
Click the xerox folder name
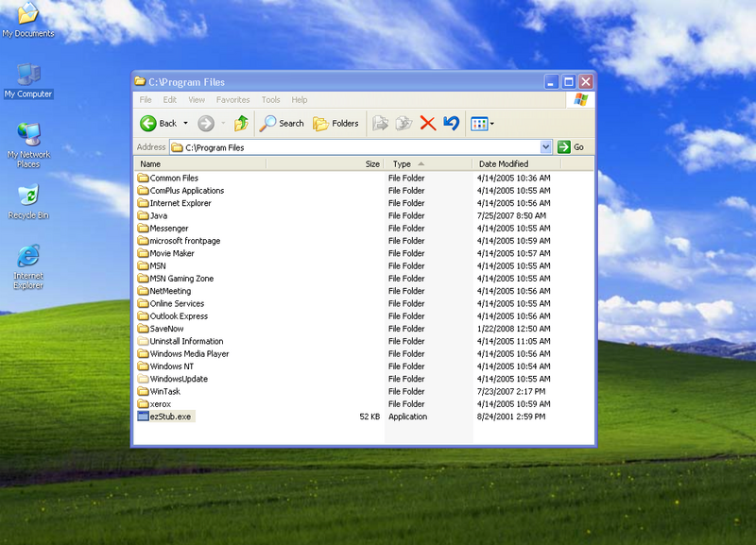(161, 404)
